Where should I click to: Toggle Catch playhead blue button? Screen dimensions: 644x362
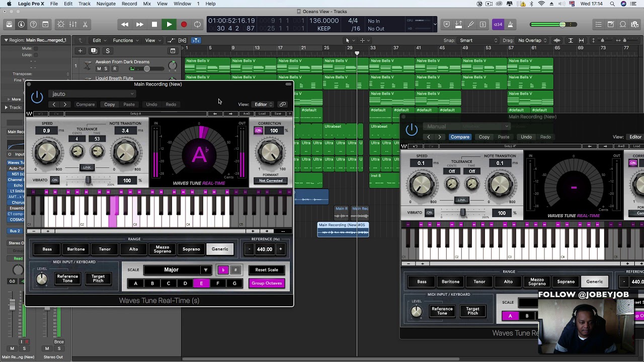point(196,40)
